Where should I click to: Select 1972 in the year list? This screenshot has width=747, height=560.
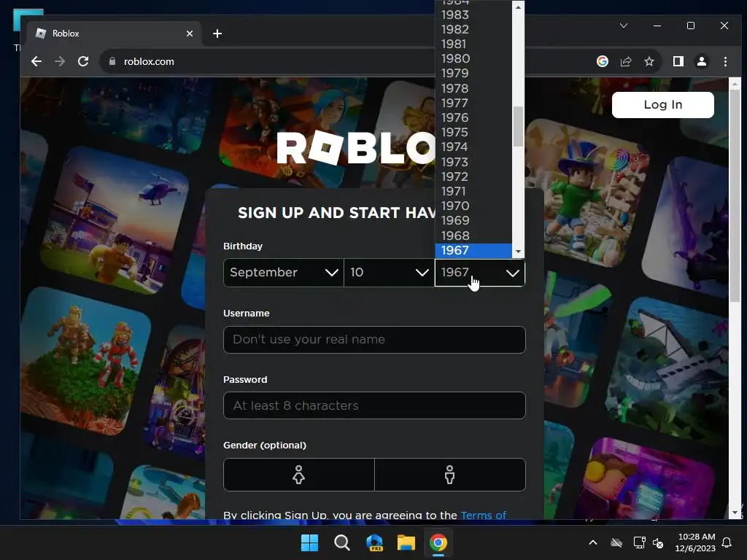(x=473, y=176)
